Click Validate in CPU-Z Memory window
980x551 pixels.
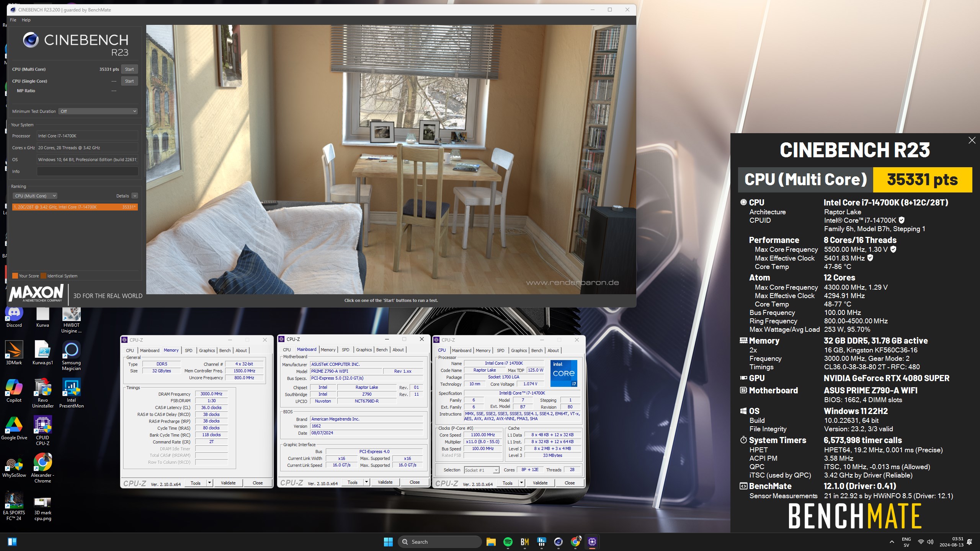coord(228,483)
